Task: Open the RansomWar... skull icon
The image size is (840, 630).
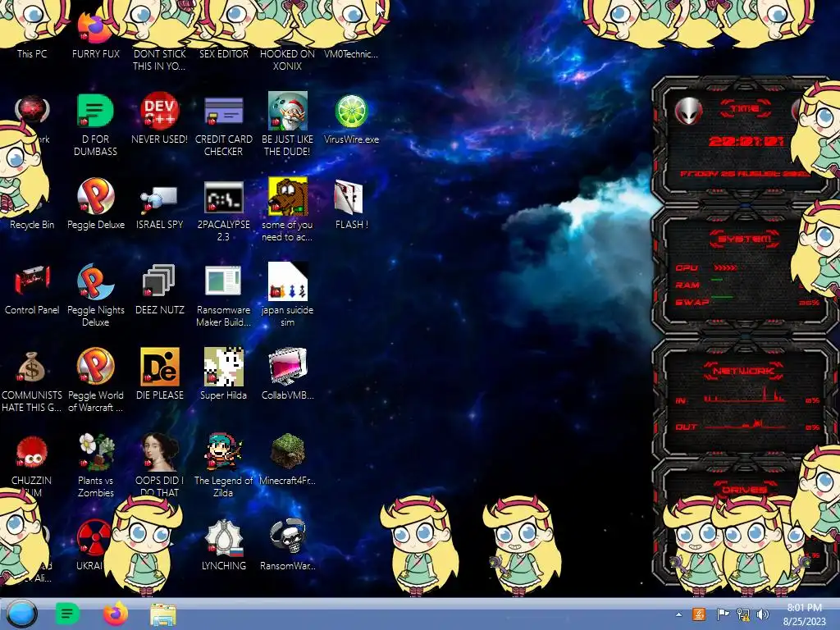Action: point(287,537)
